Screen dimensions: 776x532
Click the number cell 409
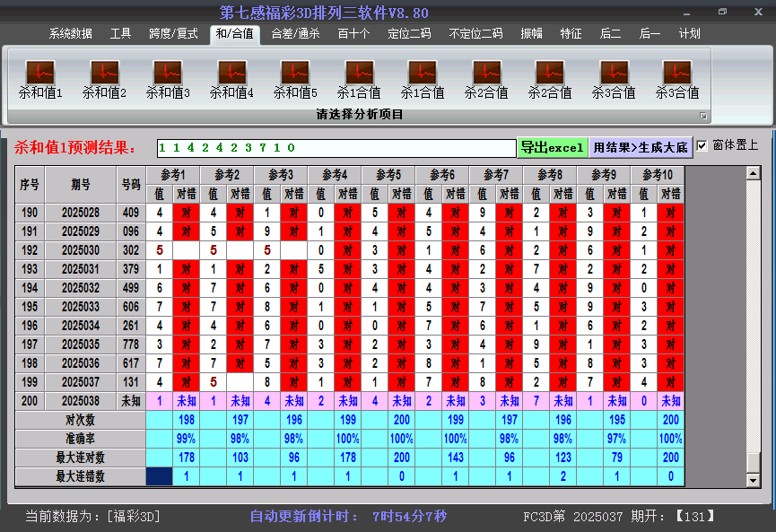coord(131,213)
